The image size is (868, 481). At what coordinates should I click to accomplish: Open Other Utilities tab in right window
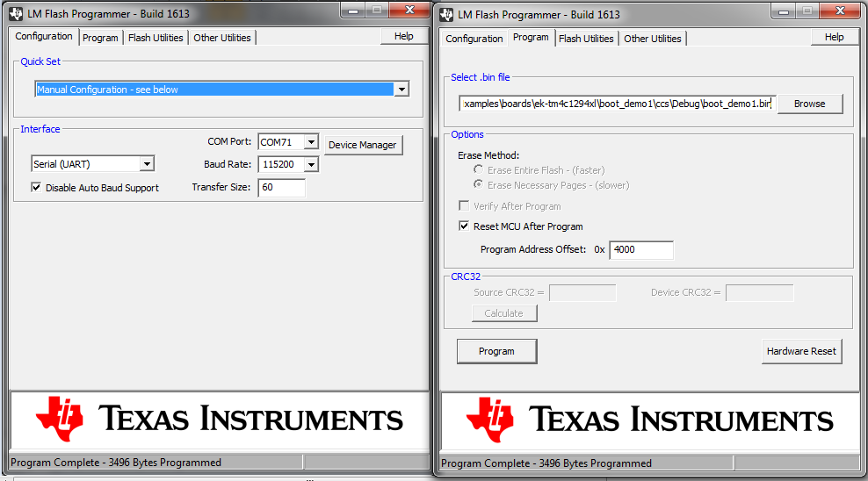(653, 39)
